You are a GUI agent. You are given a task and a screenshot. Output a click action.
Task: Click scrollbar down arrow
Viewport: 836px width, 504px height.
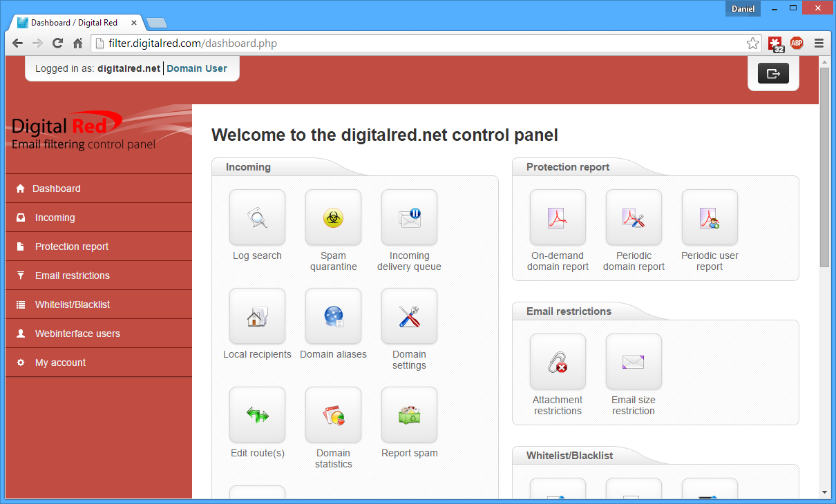(x=824, y=492)
